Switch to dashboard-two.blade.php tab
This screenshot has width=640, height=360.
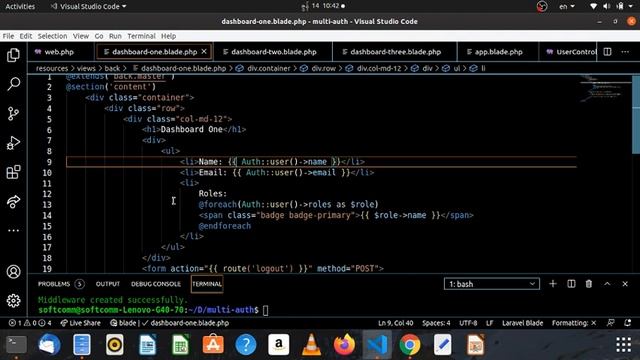[273, 52]
